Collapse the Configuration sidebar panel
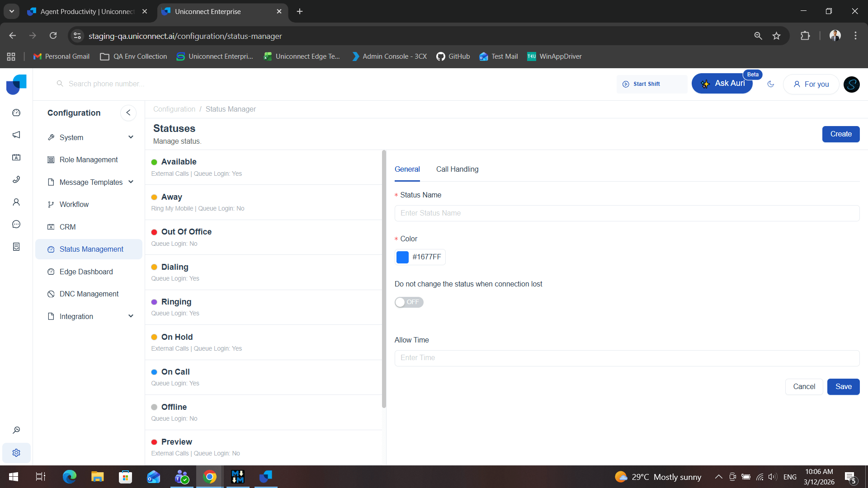Screen dimensions: 868x488 coord(128,113)
